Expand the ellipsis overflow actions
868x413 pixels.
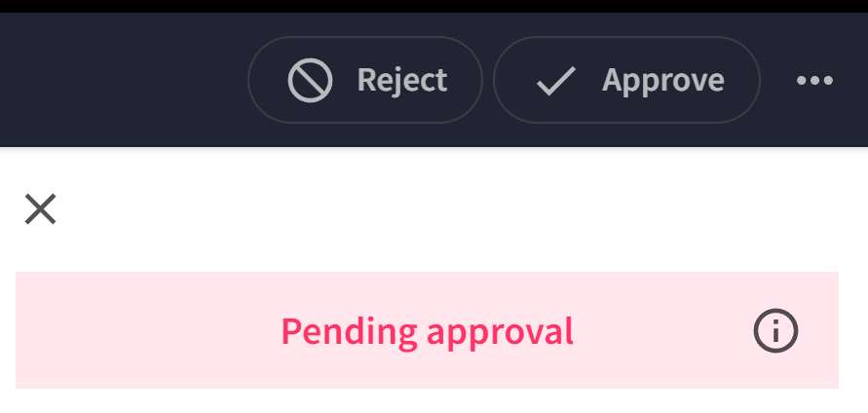814,81
